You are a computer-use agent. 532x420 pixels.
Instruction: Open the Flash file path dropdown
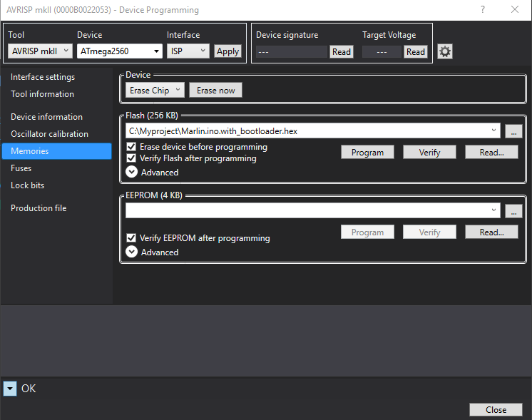pos(493,130)
